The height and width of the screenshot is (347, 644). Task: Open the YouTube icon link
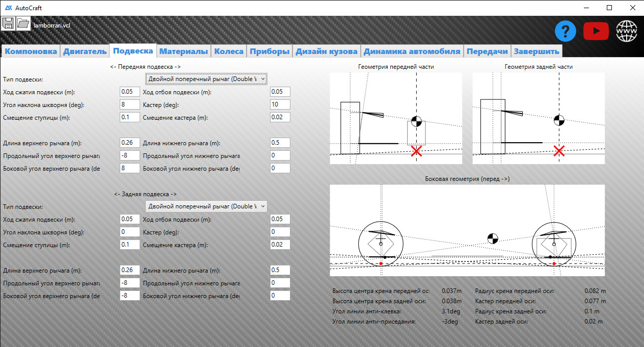pos(596,32)
